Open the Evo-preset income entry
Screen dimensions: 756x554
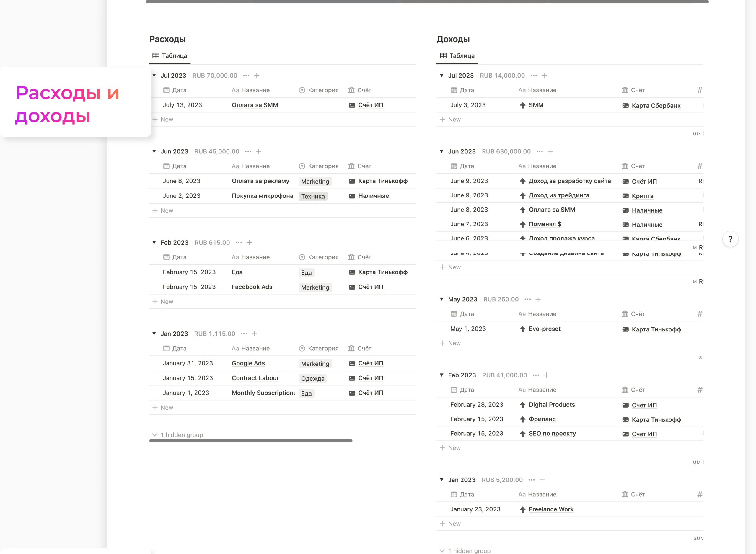[x=545, y=329]
